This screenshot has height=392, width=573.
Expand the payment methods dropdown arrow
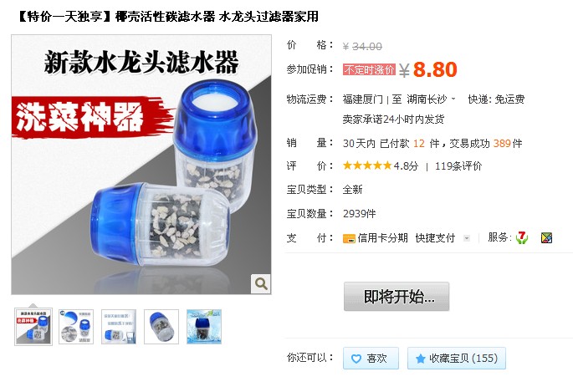(x=467, y=238)
